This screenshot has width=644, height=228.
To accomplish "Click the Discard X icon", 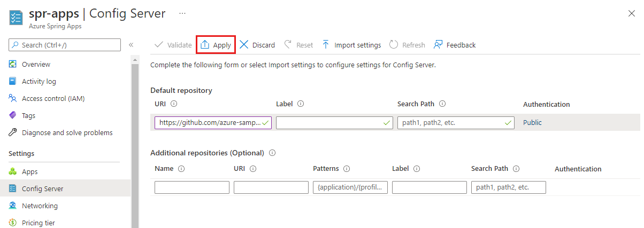I will click(x=244, y=45).
